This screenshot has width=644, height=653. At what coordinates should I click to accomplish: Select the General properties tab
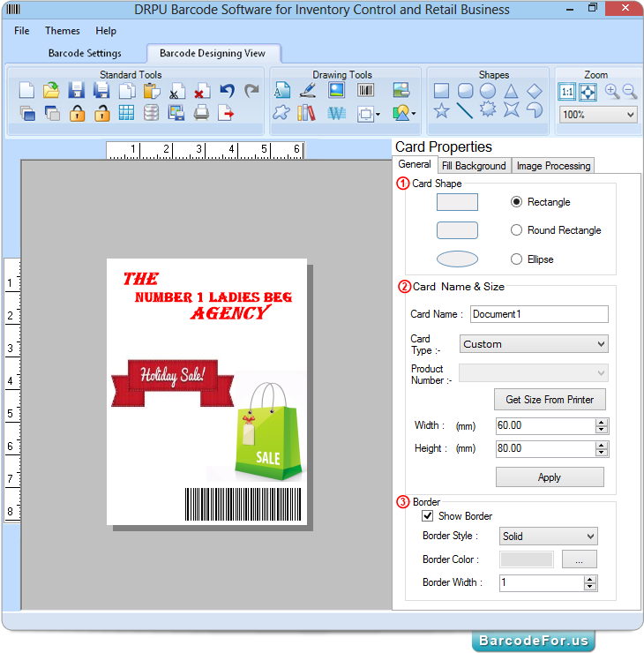415,164
